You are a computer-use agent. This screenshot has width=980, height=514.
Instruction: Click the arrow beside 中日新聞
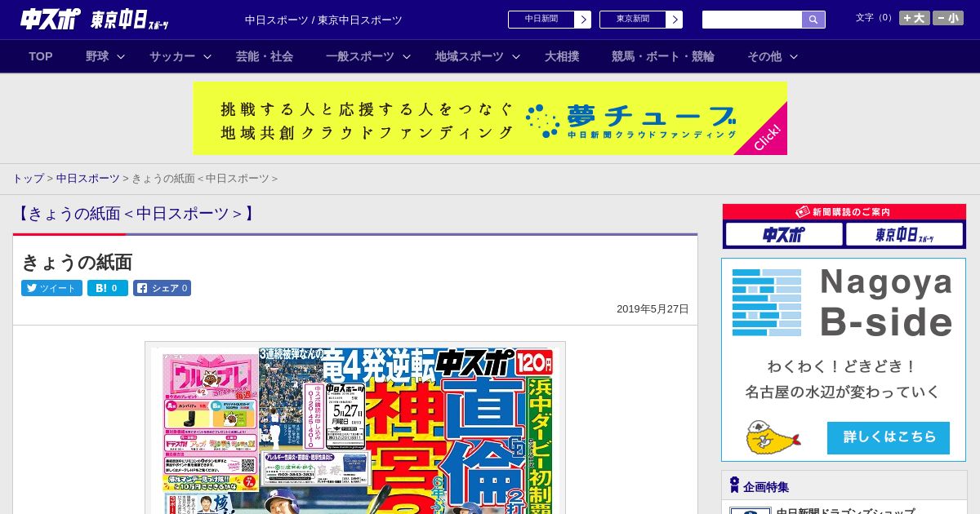(x=583, y=20)
